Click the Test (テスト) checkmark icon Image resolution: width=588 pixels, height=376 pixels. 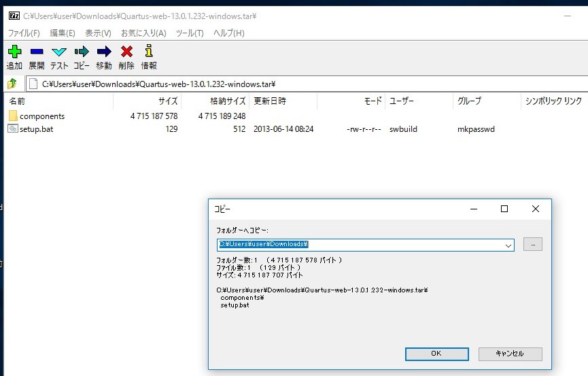tap(59, 52)
